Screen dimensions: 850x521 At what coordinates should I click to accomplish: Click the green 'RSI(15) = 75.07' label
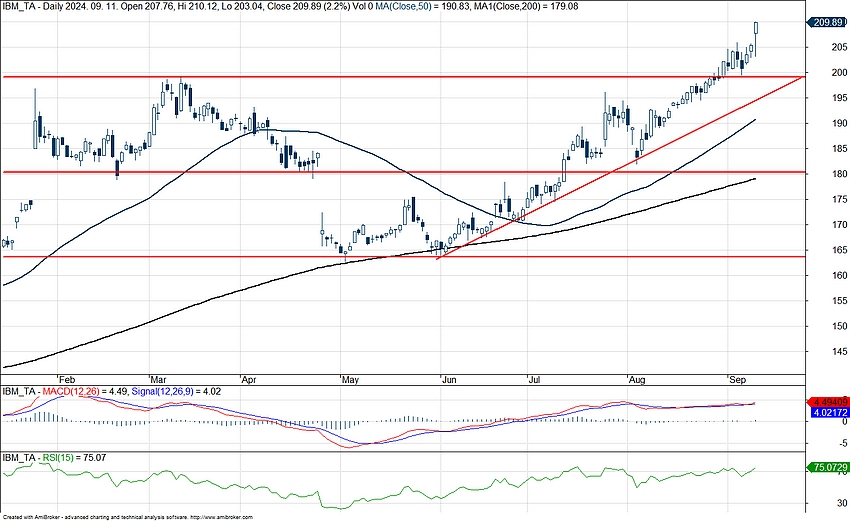click(74, 458)
